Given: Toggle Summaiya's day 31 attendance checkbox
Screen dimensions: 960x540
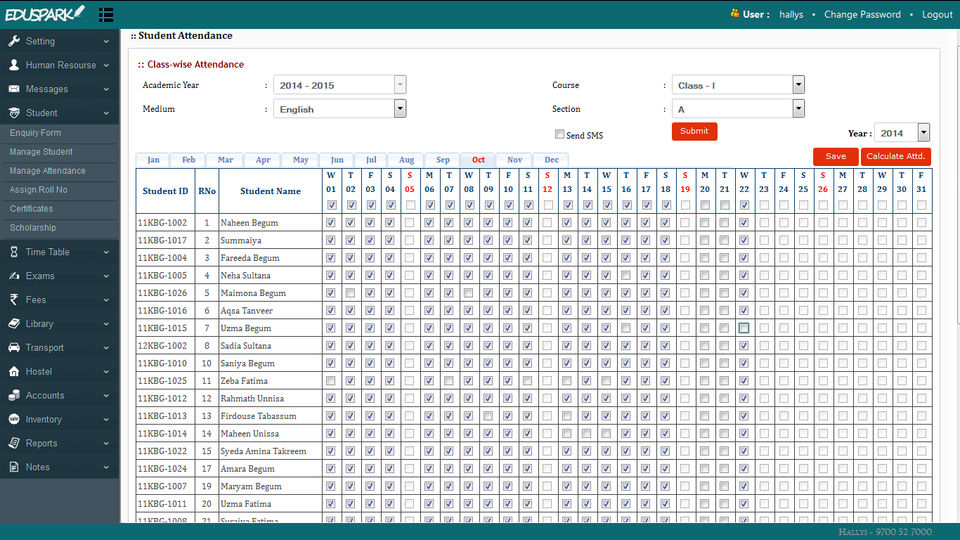Looking at the screenshot, I should [x=921, y=241].
